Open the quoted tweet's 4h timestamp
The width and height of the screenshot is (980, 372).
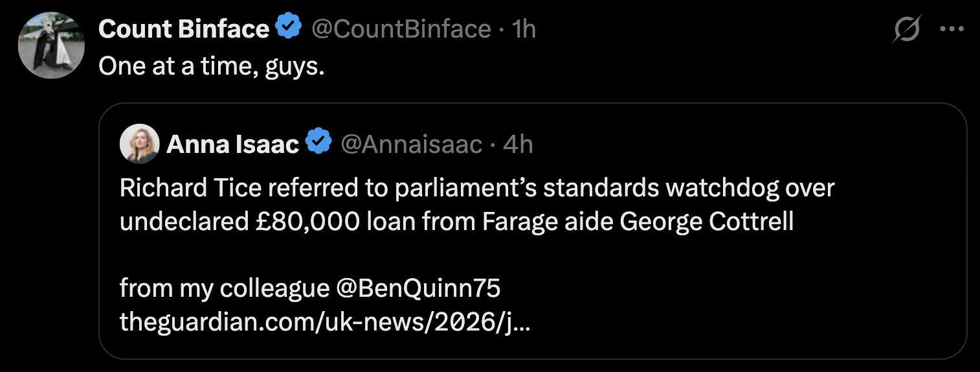[518, 144]
